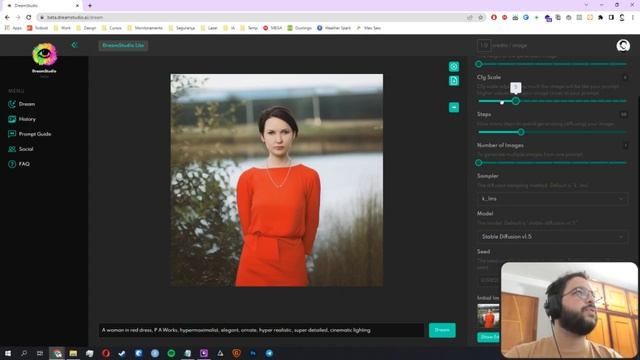Open the Windows Start menu
This screenshot has height=360, width=640.
point(8,353)
